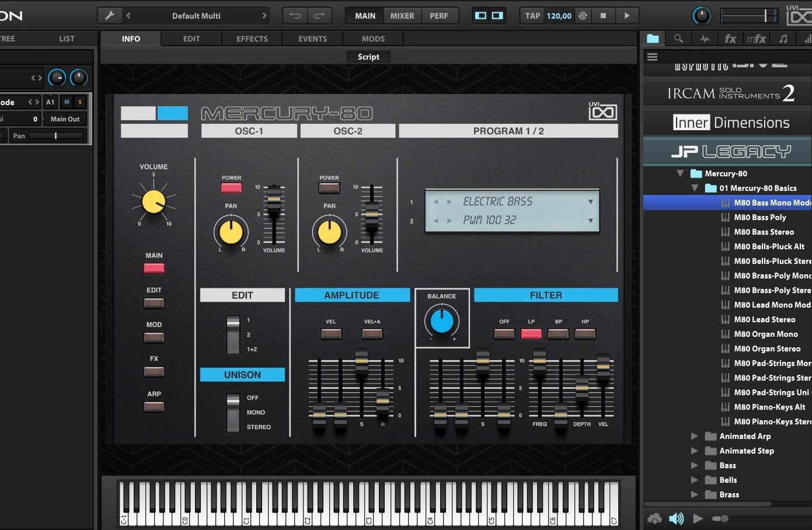The width and height of the screenshot is (812, 530).
Task: Open the MIXER view
Action: point(402,16)
